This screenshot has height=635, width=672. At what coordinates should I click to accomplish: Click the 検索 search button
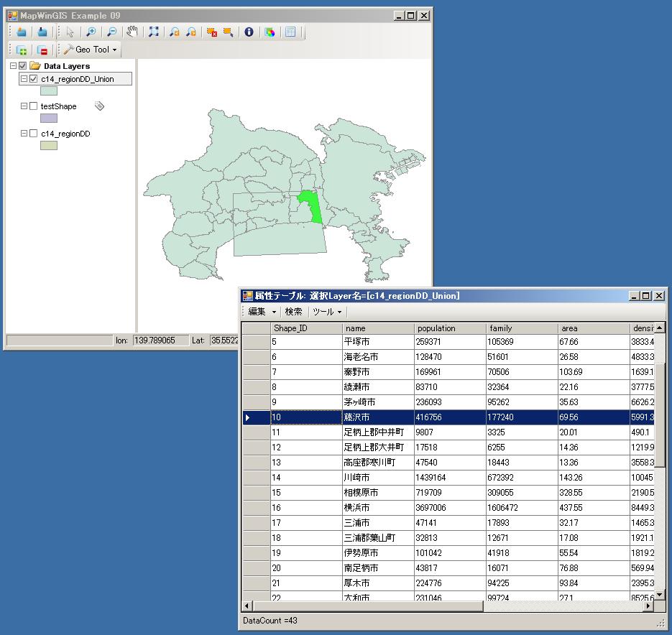[293, 312]
